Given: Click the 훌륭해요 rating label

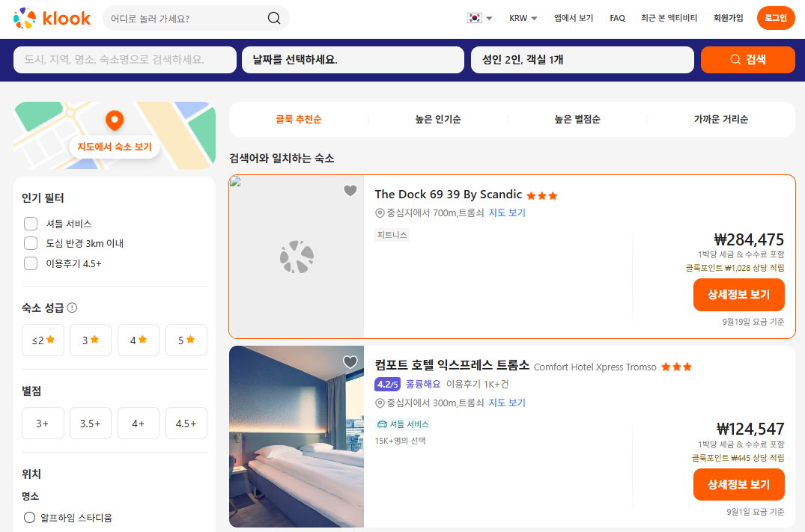Looking at the screenshot, I should coord(423,384).
